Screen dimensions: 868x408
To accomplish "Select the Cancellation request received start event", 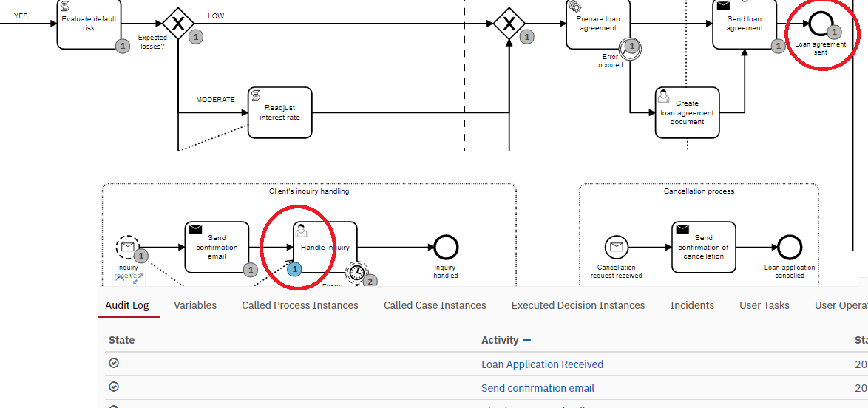I will point(617,247).
